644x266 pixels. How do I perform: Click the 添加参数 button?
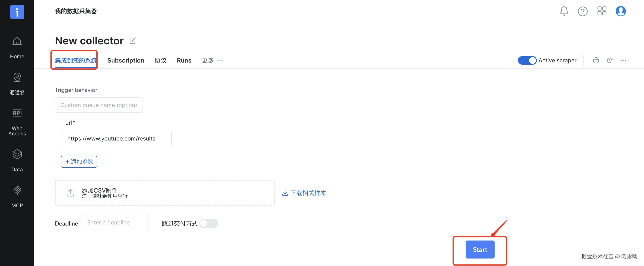click(79, 162)
